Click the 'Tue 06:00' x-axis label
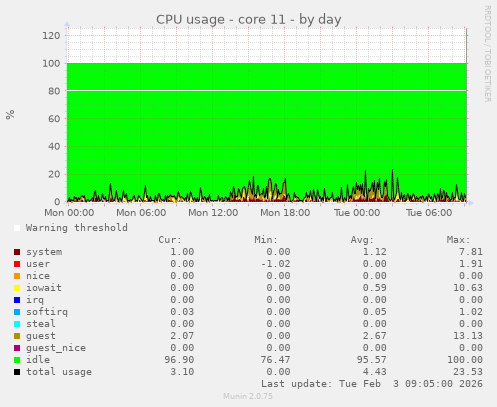The image size is (497, 407). pos(429,213)
